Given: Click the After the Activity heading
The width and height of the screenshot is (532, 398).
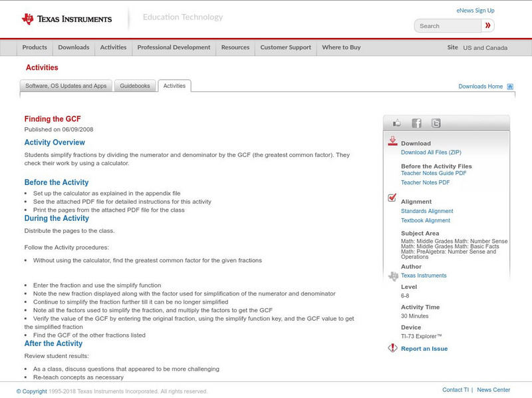Looking at the screenshot, I should point(53,343).
